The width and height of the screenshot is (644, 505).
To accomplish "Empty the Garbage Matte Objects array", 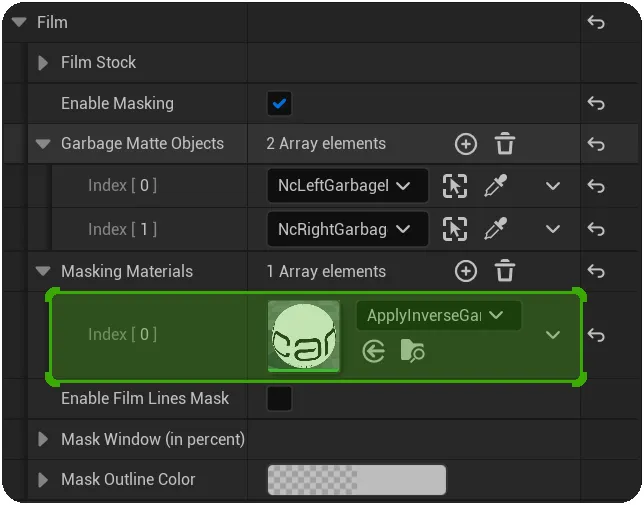I will (505, 143).
